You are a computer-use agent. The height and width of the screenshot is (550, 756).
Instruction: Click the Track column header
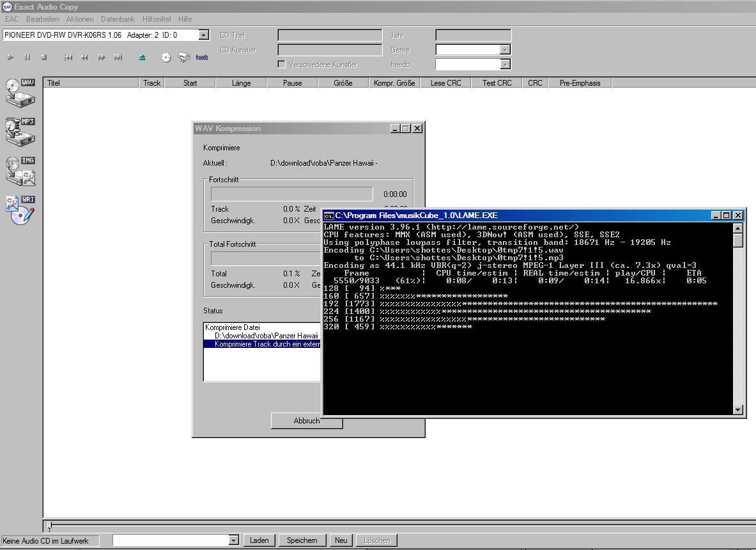[x=152, y=83]
